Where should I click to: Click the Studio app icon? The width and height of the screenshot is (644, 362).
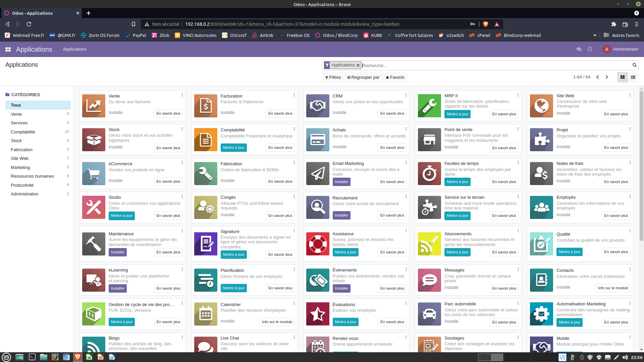[94, 207]
